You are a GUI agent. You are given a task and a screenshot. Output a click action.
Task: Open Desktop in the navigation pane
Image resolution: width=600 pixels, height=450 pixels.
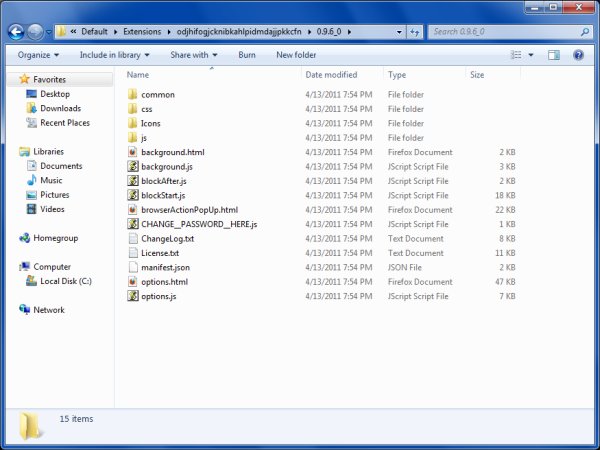coord(55,94)
